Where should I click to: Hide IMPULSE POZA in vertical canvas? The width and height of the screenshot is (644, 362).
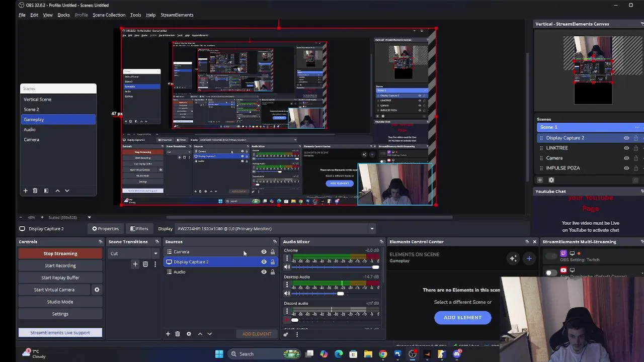point(626,168)
